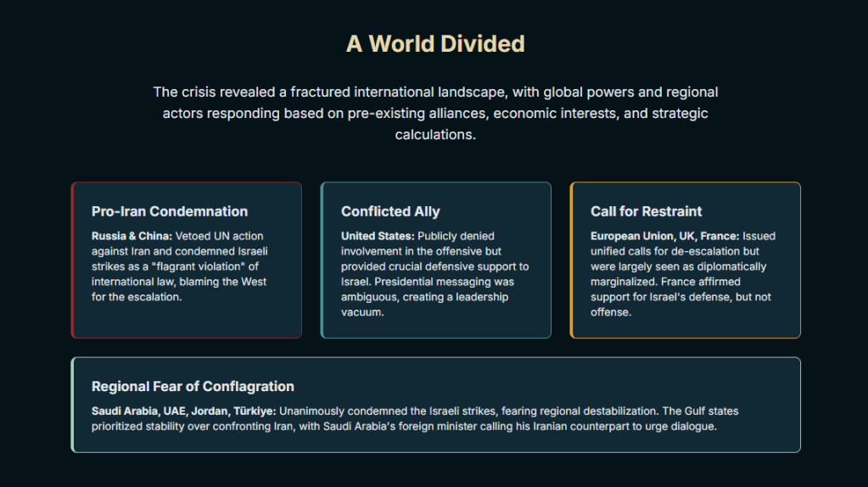868x487 pixels.
Task: Click the "A World Divided" page heading
Action: pyautogui.click(x=434, y=44)
